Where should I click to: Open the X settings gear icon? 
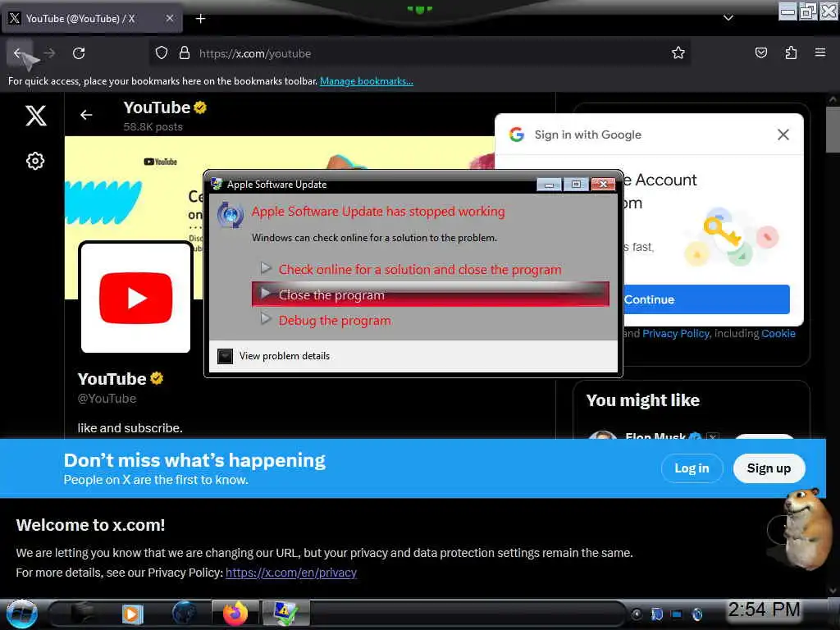pyautogui.click(x=35, y=161)
